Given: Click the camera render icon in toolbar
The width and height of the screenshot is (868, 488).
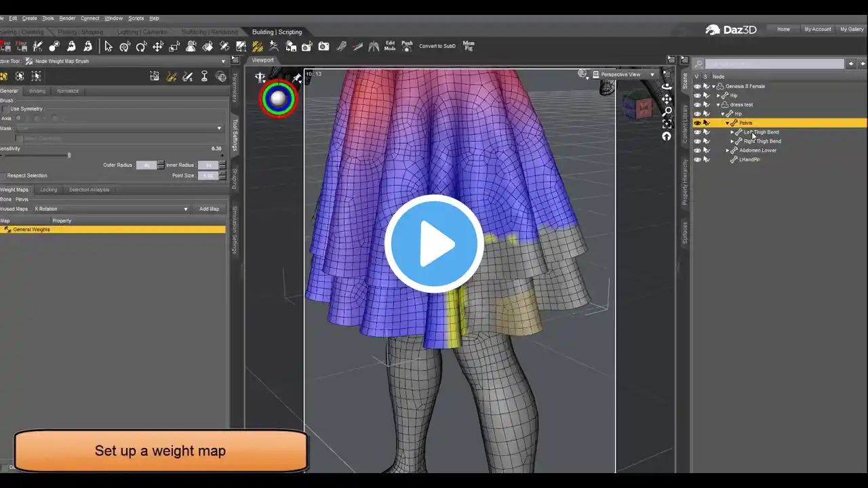Looking at the screenshot, I should 323,46.
